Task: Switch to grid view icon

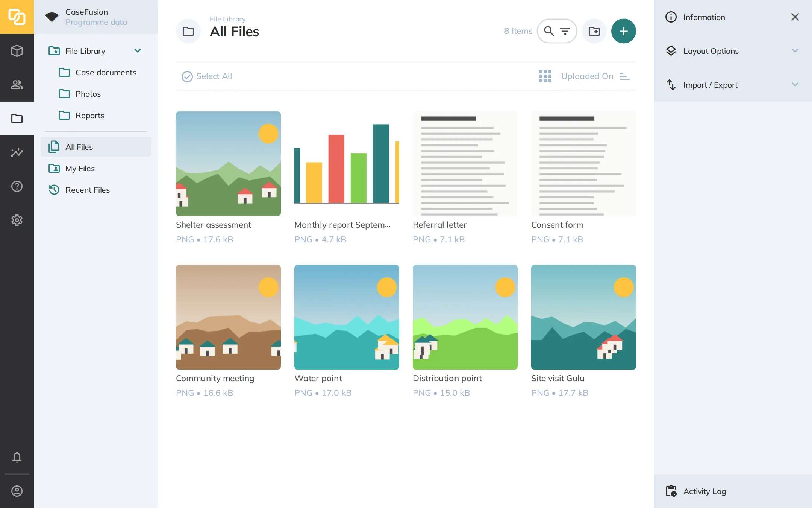Action: click(x=545, y=76)
